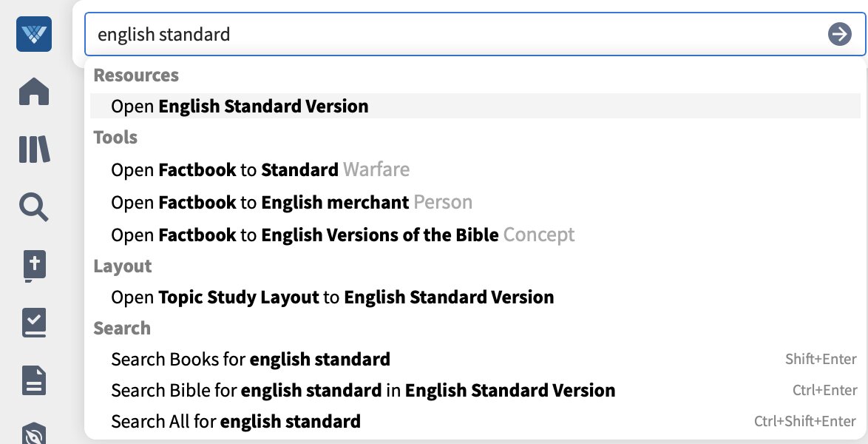Open the Search magnifier icon in sidebar
The height and width of the screenshot is (444, 868).
click(34, 206)
